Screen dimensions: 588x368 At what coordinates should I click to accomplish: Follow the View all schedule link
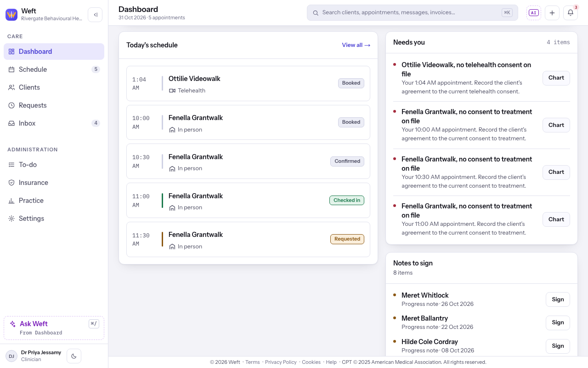(x=356, y=45)
